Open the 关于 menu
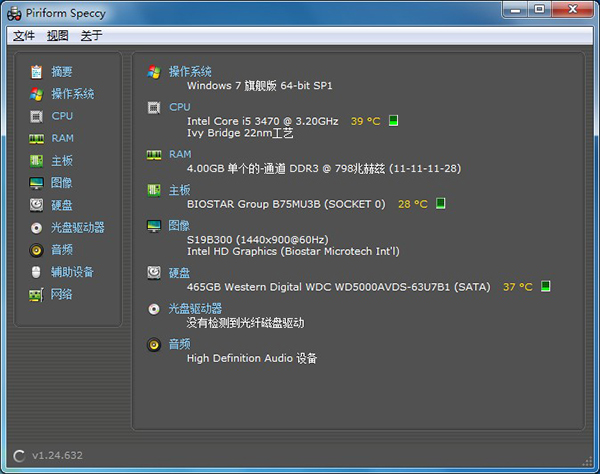 pyautogui.click(x=91, y=36)
